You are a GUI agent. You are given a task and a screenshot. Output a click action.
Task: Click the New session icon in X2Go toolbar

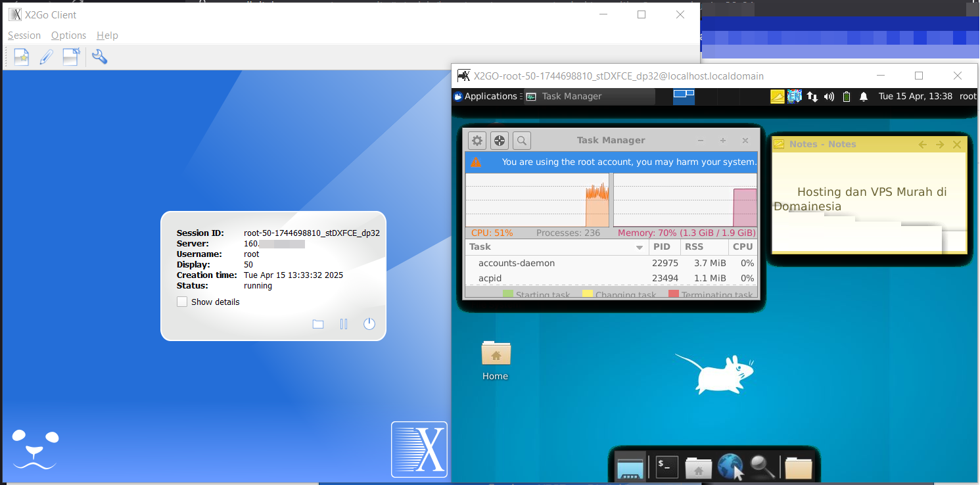[x=22, y=57]
